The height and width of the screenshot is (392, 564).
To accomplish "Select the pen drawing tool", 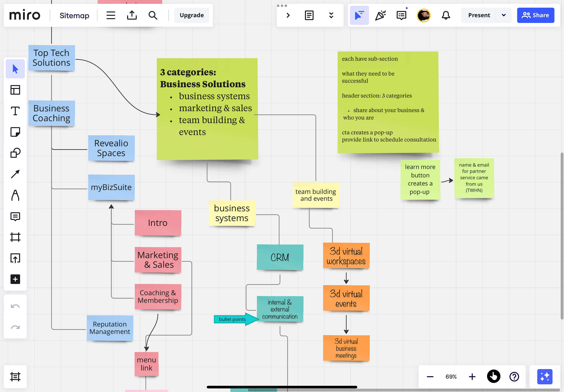I will coord(15,195).
